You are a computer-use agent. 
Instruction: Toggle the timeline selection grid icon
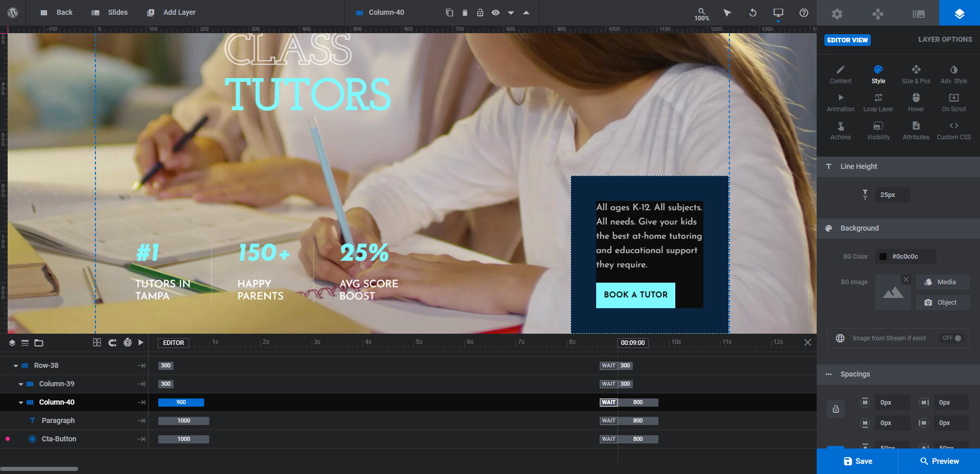point(97,342)
